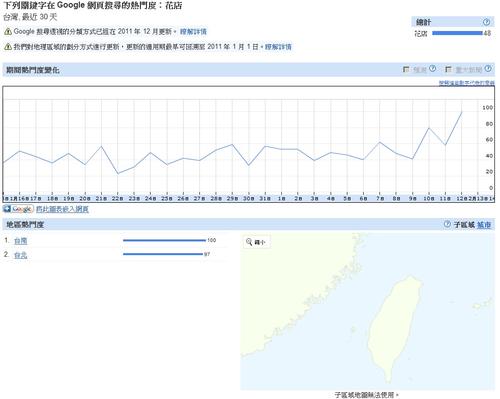
Task: Open help icon next to 重大新聞 checkbox
Action: pos(488,69)
